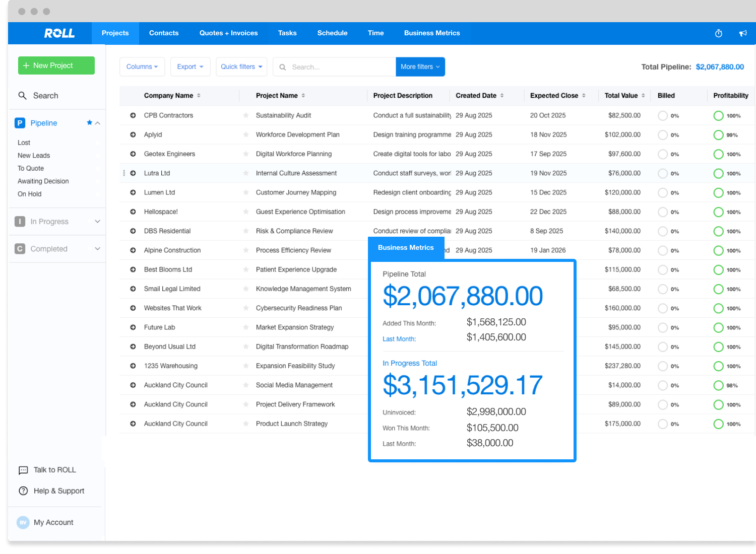Toggle the Pipeline favorite star in sidebar
Screen dimensions: 756x554
(x=89, y=123)
